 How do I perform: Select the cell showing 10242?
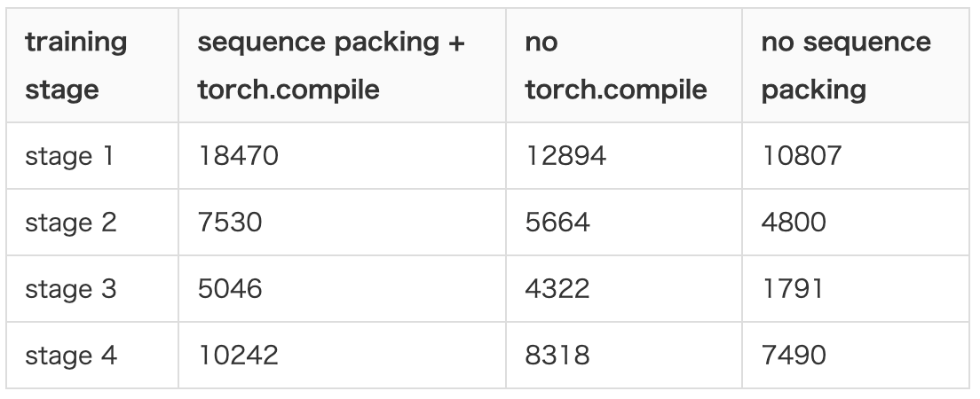[x=238, y=355]
